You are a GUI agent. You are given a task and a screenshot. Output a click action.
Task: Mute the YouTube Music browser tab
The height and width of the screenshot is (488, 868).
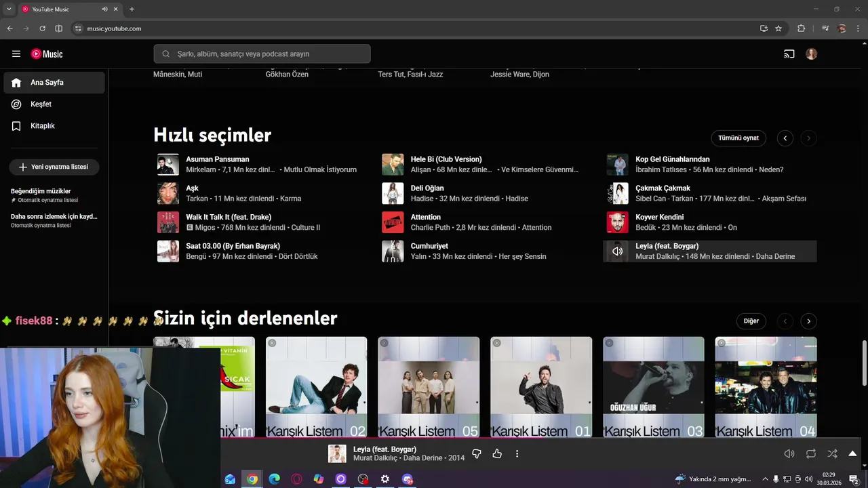point(104,9)
